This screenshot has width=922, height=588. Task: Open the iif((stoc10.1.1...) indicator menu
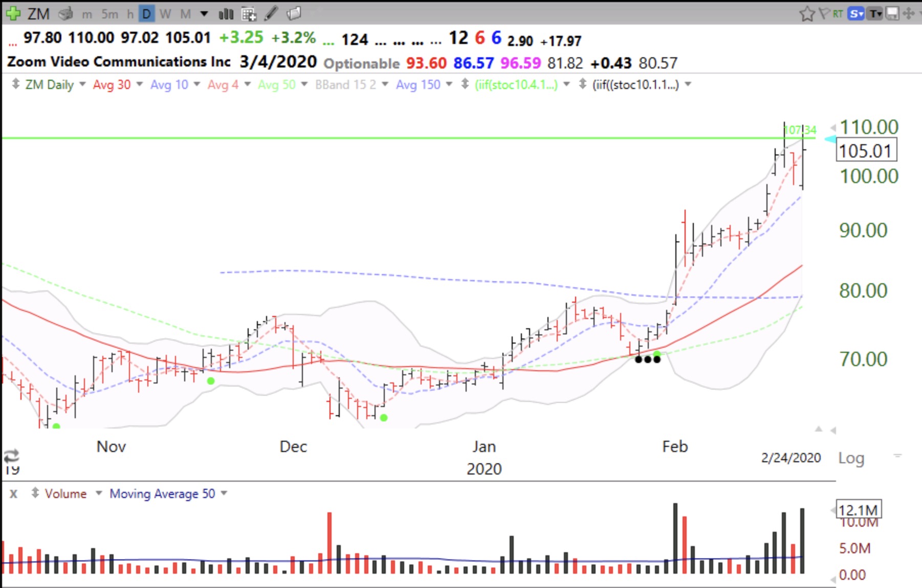coord(688,84)
